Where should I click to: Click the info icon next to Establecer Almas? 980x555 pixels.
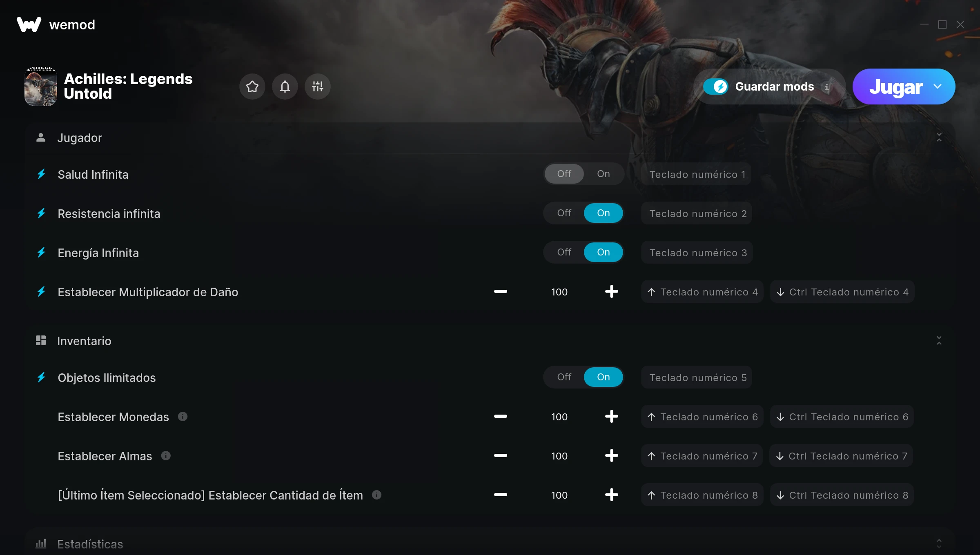tap(166, 455)
